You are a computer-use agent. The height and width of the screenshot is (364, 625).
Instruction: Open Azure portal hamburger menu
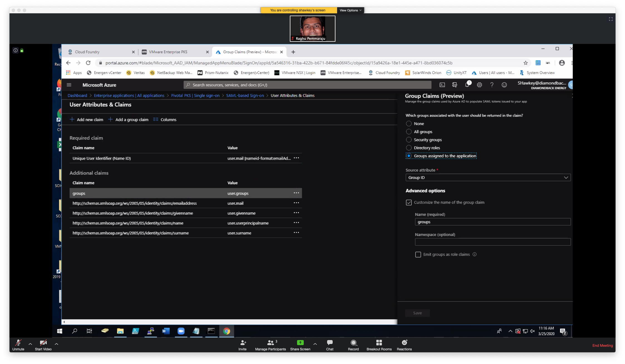(69, 85)
